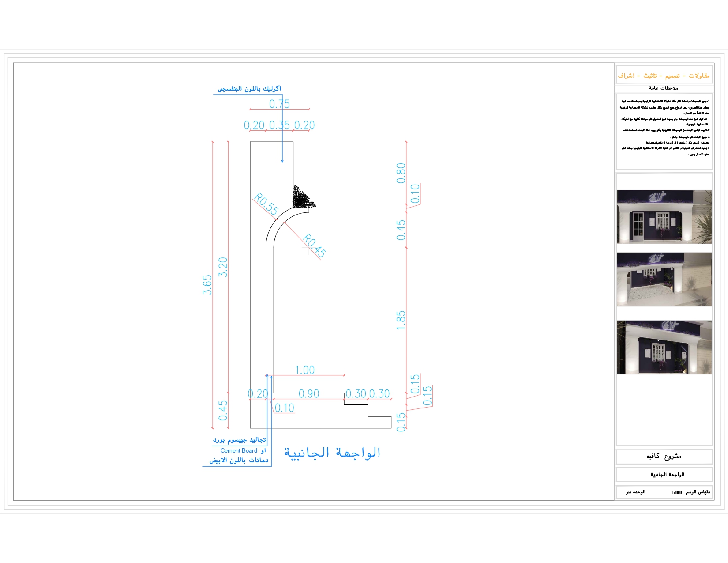Viewport: 728px width, 563px height.
Task: Click the top café facade rendering thumbnail
Action: [x=664, y=217]
